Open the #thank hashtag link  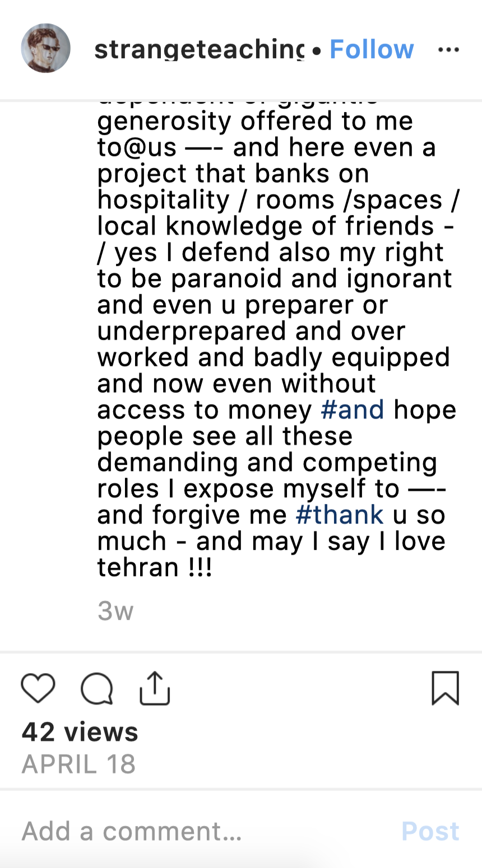pos(340,515)
